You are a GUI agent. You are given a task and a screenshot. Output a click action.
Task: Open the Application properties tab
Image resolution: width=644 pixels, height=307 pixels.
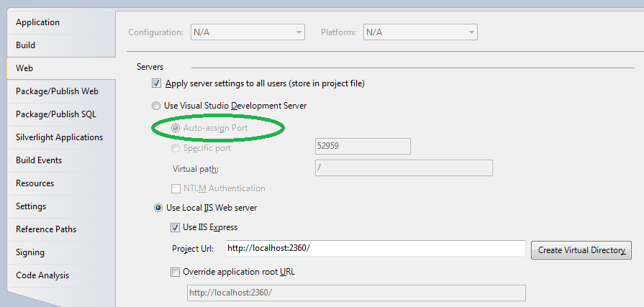(x=37, y=22)
